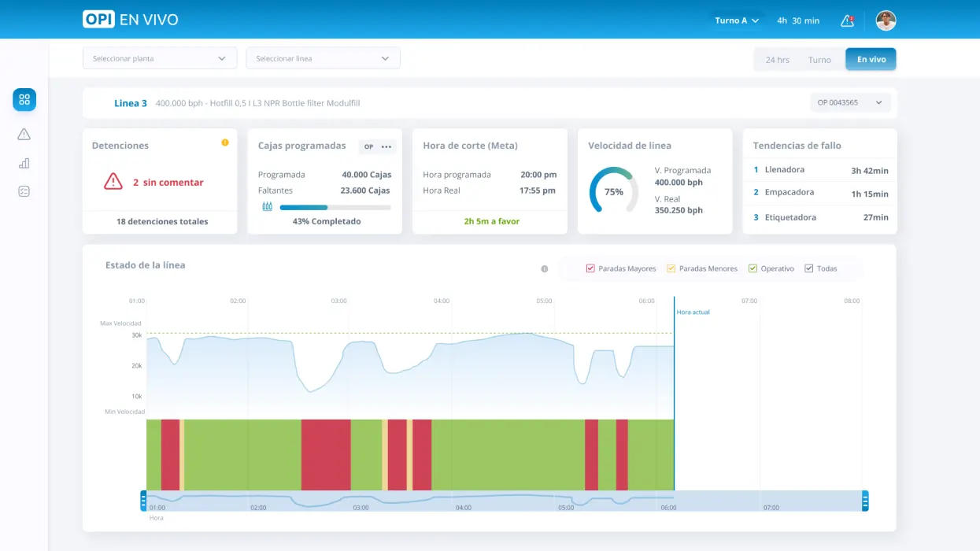Open the alerts triangle icon in sidebar
This screenshot has width=980, height=551.
point(24,135)
